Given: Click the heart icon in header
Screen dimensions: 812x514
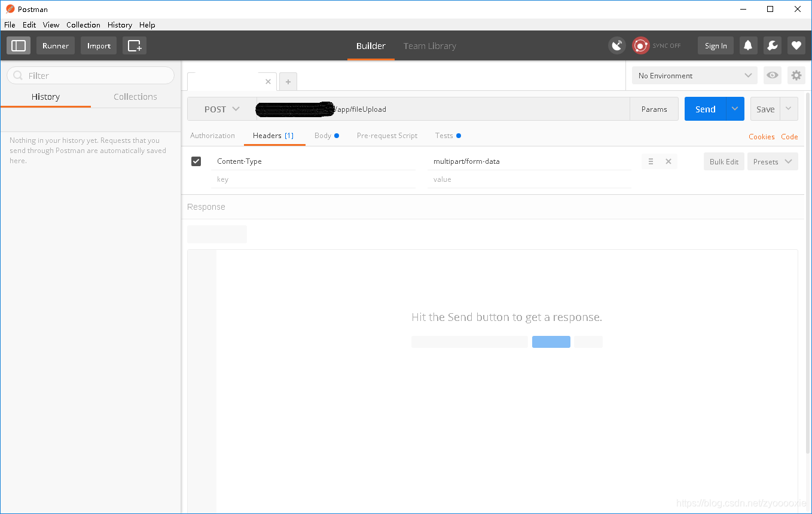Looking at the screenshot, I should pyautogui.click(x=796, y=45).
